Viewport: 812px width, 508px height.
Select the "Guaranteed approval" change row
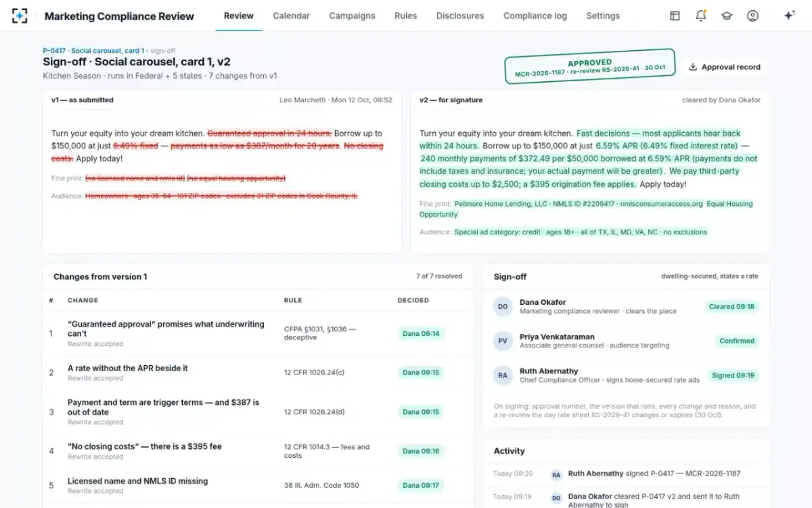click(x=258, y=333)
